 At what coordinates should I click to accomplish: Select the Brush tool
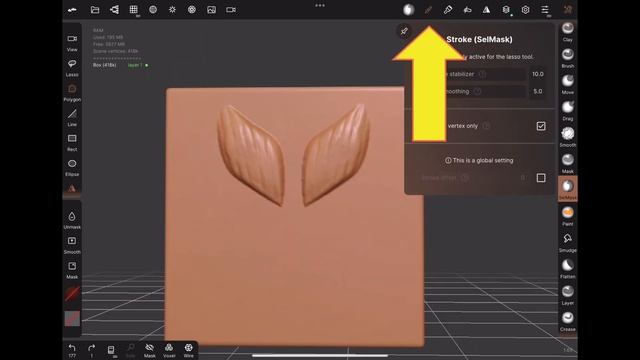pyautogui.click(x=568, y=58)
